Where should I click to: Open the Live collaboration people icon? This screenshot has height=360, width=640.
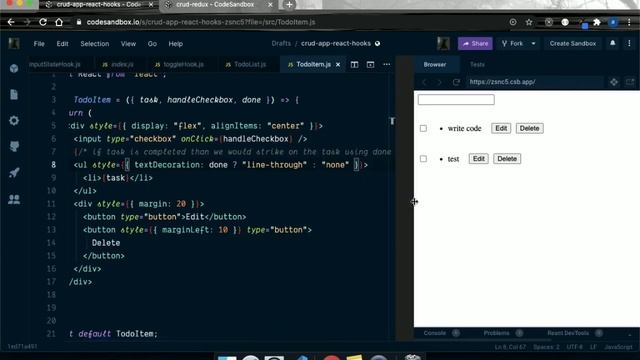coord(14,199)
